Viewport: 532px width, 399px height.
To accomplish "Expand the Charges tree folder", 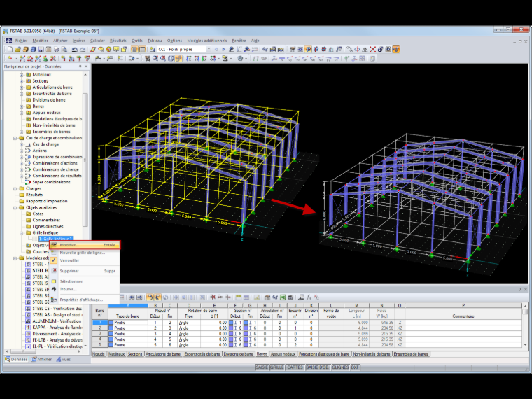I will [x=15, y=188].
